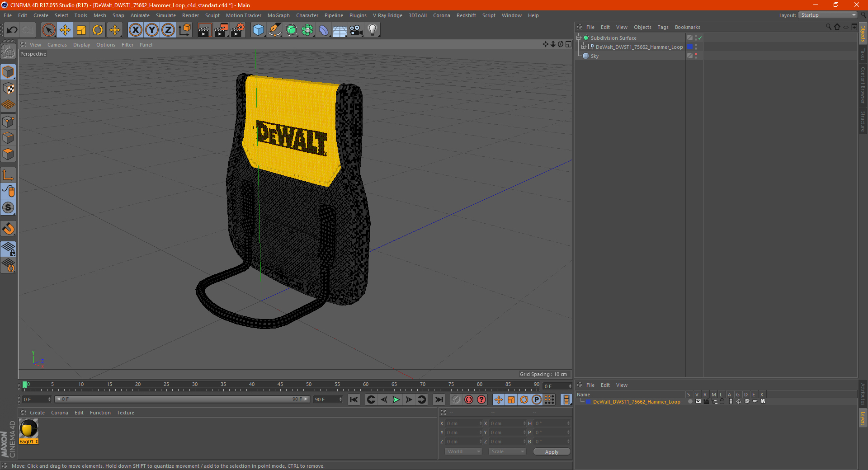
Task: Toggle coordinate system icon
Action: coord(184,30)
